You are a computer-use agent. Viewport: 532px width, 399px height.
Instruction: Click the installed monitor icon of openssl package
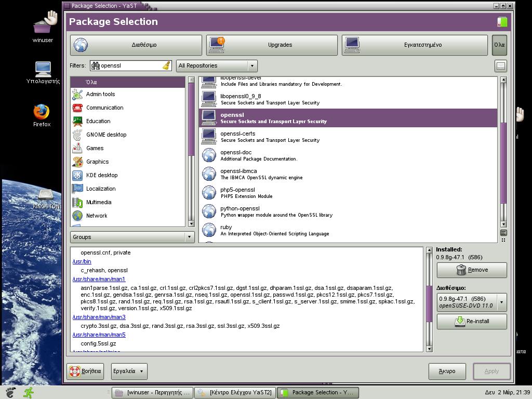tap(209, 118)
